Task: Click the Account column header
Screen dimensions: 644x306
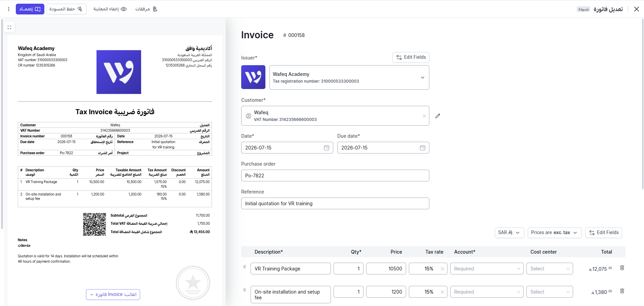Action: pos(465,252)
